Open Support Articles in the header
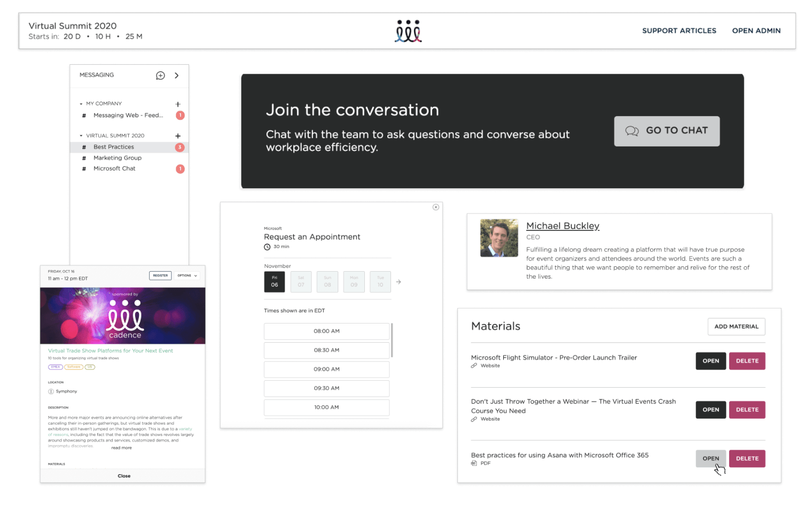 coord(679,31)
